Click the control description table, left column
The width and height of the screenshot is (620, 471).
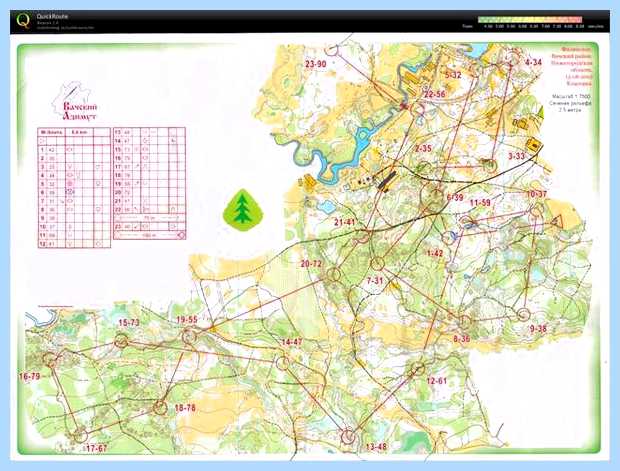click(x=74, y=187)
